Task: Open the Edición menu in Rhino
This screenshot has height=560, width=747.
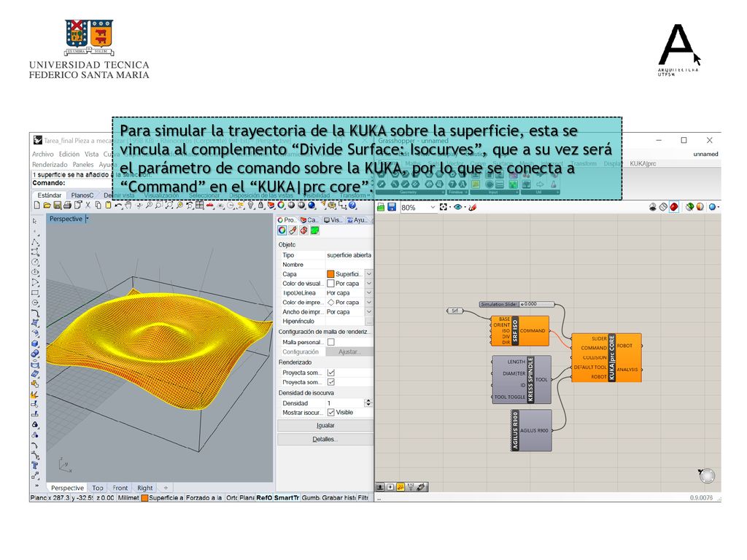Action: click(69, 154)
